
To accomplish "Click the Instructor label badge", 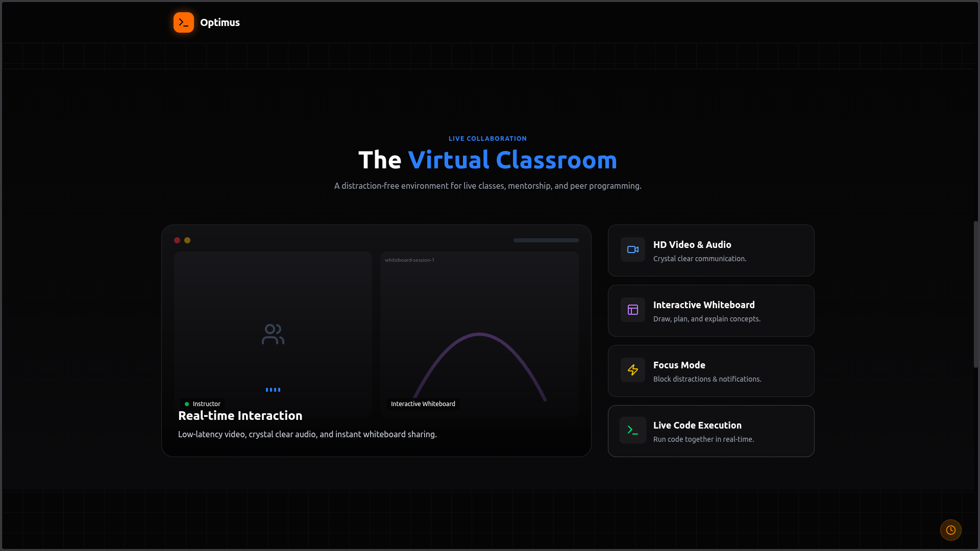I will pyautogui.click(x=206, y=404).
